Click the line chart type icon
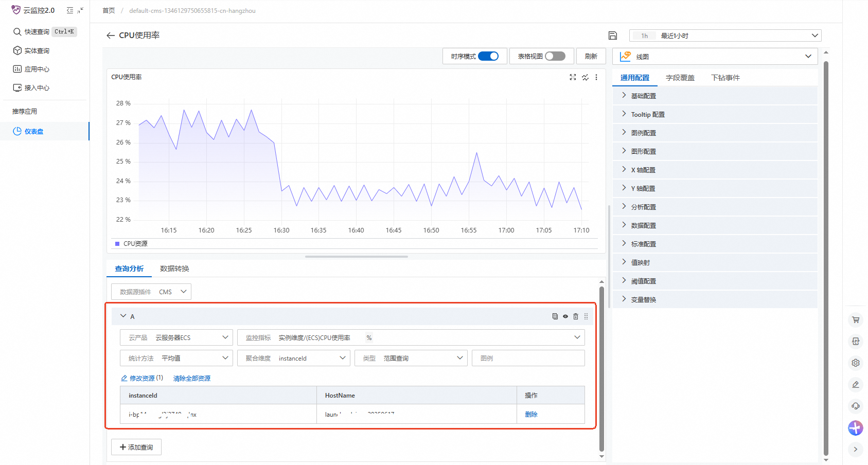The image size is (868, 465). [625, 57]
